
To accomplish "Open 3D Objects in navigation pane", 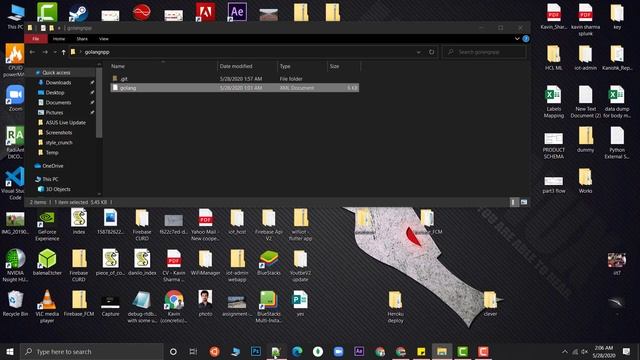I will (x=58, y=189).
